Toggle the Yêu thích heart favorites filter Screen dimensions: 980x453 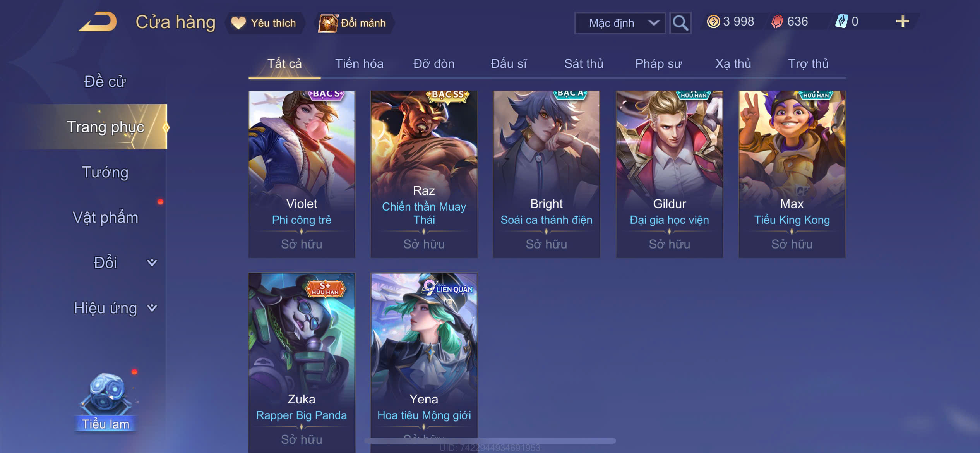pos(264,23)
